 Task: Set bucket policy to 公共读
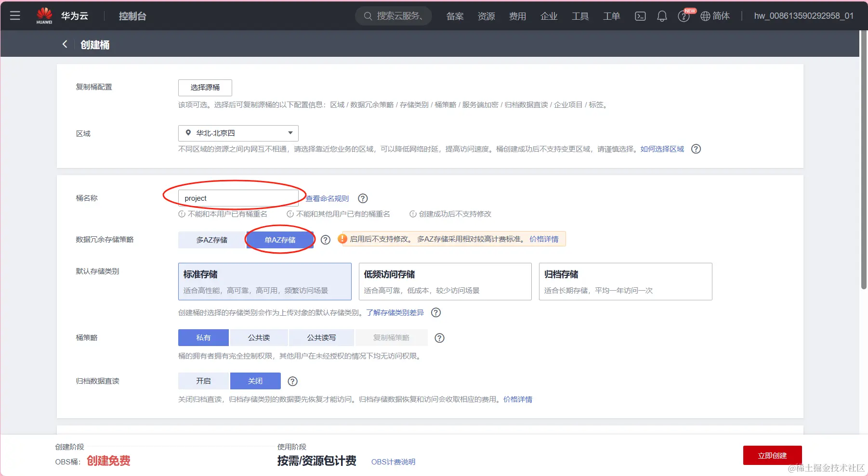259,338
